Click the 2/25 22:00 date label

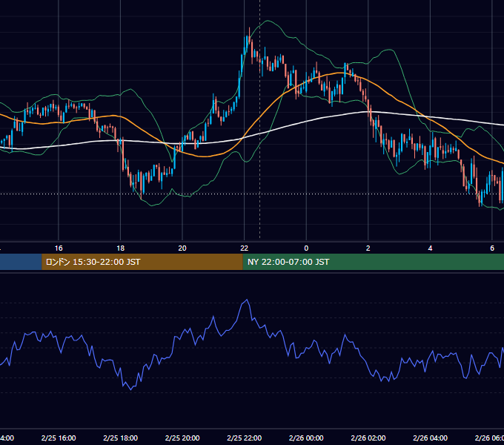pos(245,438)
